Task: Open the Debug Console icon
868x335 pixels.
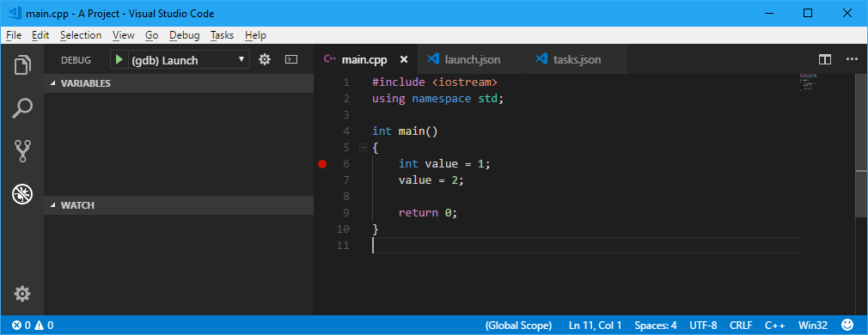Action: pos(291,59)
